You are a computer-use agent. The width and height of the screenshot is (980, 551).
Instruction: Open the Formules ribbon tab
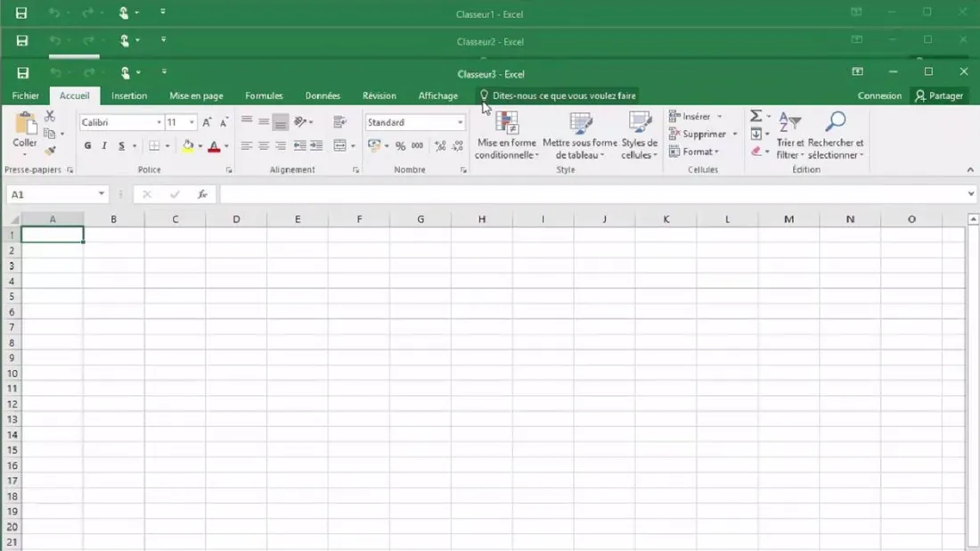[x=264, y=96]
